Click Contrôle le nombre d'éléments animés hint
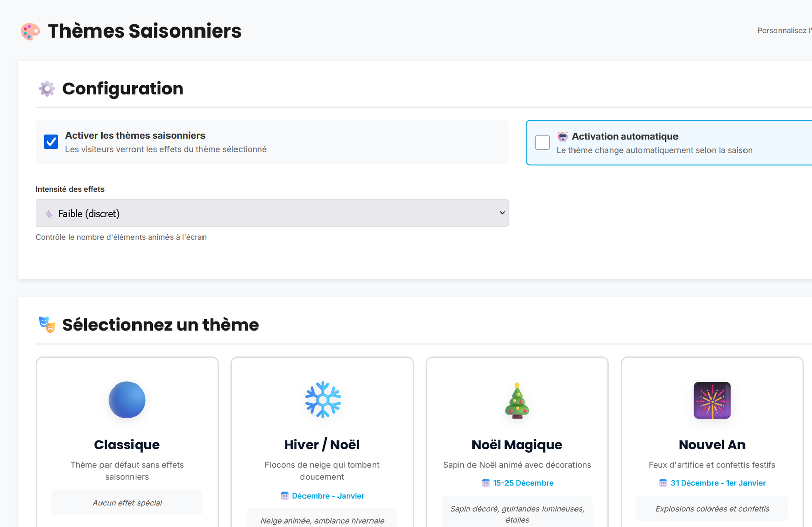Screen dimensions: 812x527 [121, 237]
